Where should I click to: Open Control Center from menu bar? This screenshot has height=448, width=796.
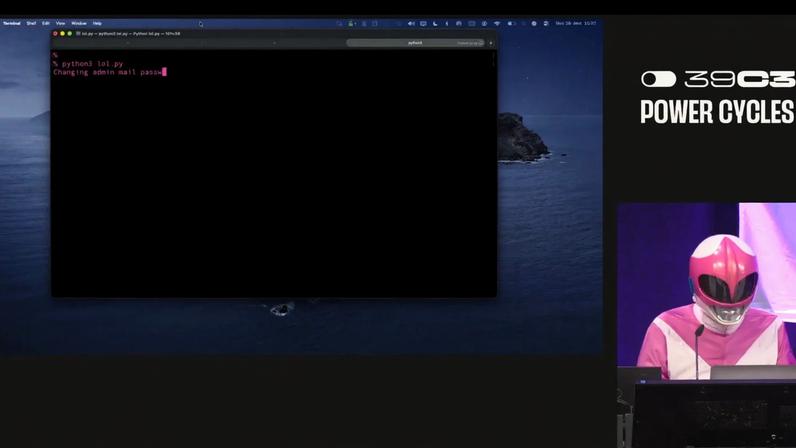(x=546, y=23)
